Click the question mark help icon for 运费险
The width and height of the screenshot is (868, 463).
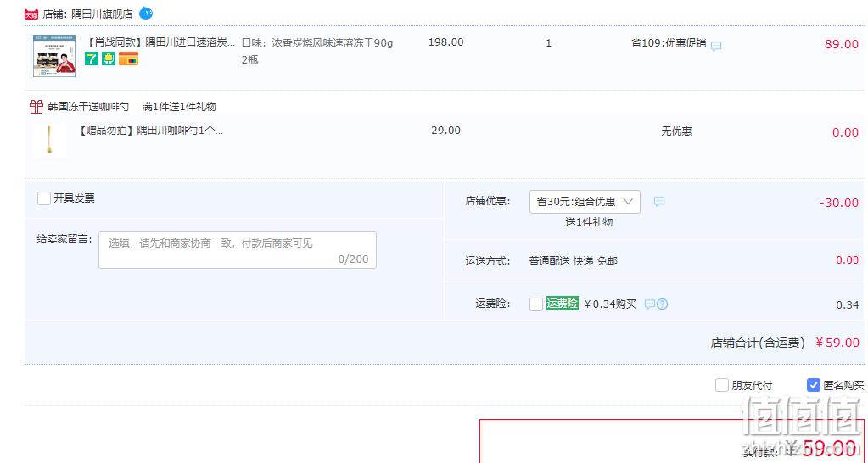click(x=662, y=304)
